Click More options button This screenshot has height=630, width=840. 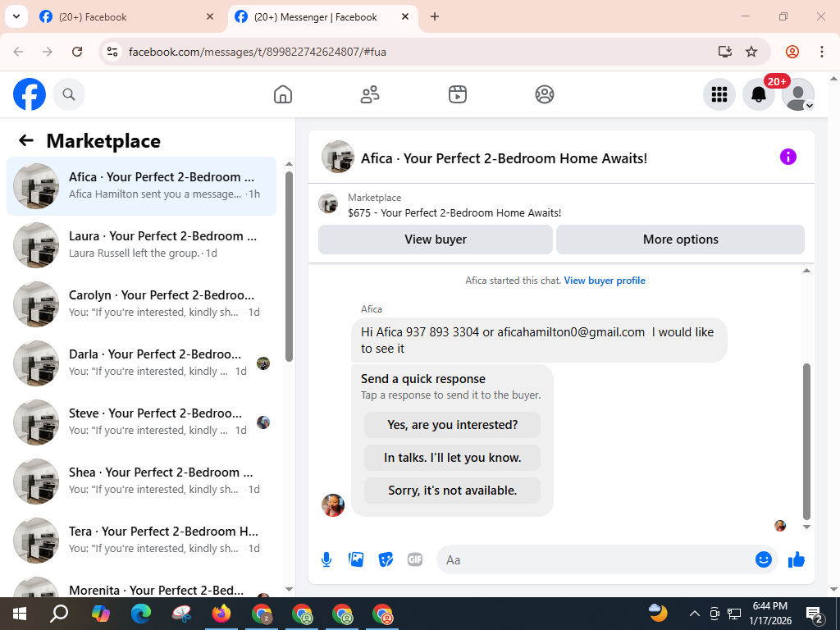pos(680,240)
